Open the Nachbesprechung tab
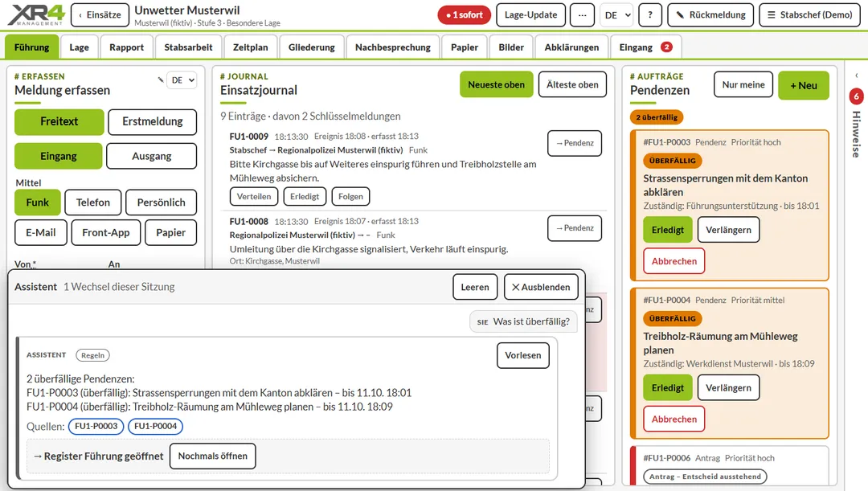The height and width of the screenshot is (491, 868). click(393, 47)
